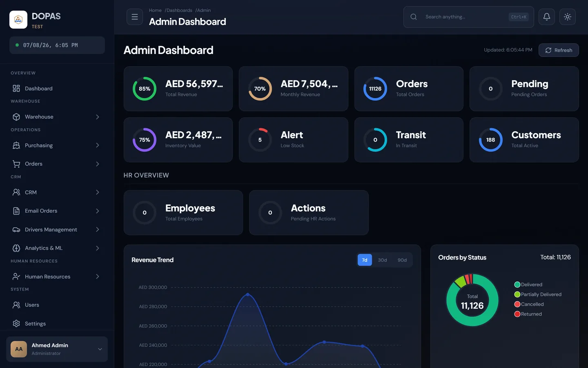
Task: Click the 70% Monthly Revenue progress ring
Action: 260,89
